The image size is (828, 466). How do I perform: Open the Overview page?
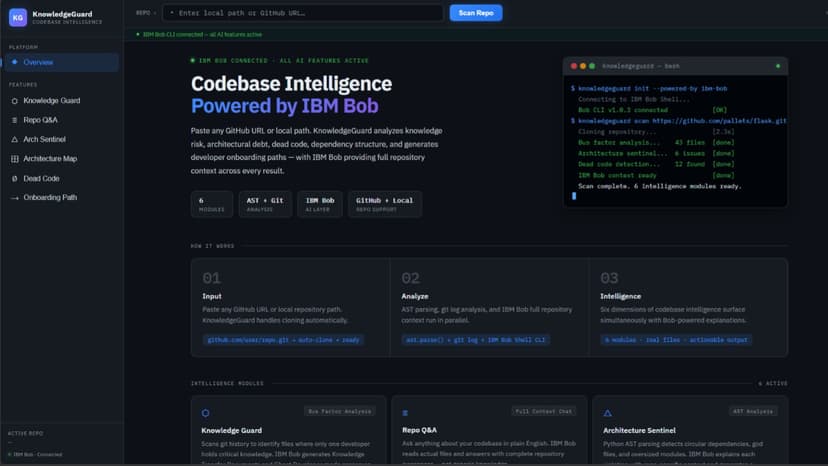point(62,62)
